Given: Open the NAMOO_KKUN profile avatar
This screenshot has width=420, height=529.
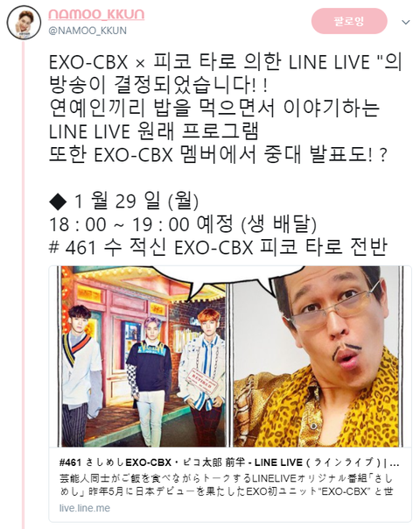Looking at the screenshot, I should click(24, 23).
